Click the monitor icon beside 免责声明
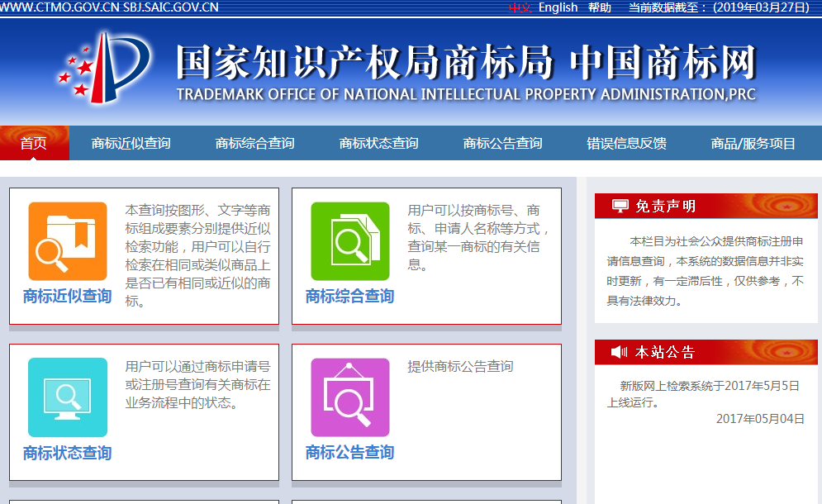 click(x=620, y=206)
